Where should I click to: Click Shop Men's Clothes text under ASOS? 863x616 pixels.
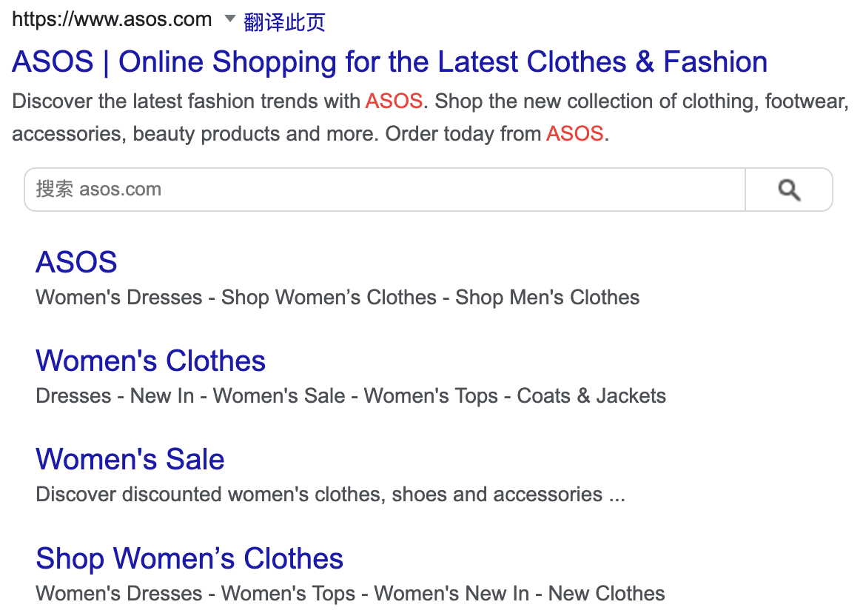pos(547,298)
